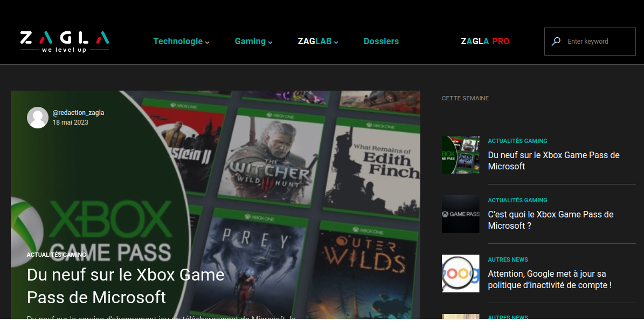This screenshot has width=644, height=321.
Task: Click the @redaction_zagla author avatar
Action: (x=37, y=118)
